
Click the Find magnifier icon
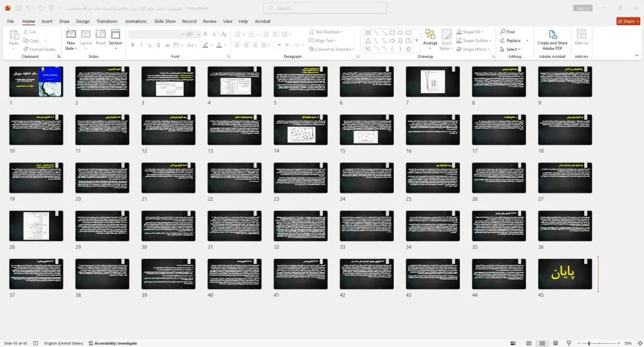pos(502,31)
